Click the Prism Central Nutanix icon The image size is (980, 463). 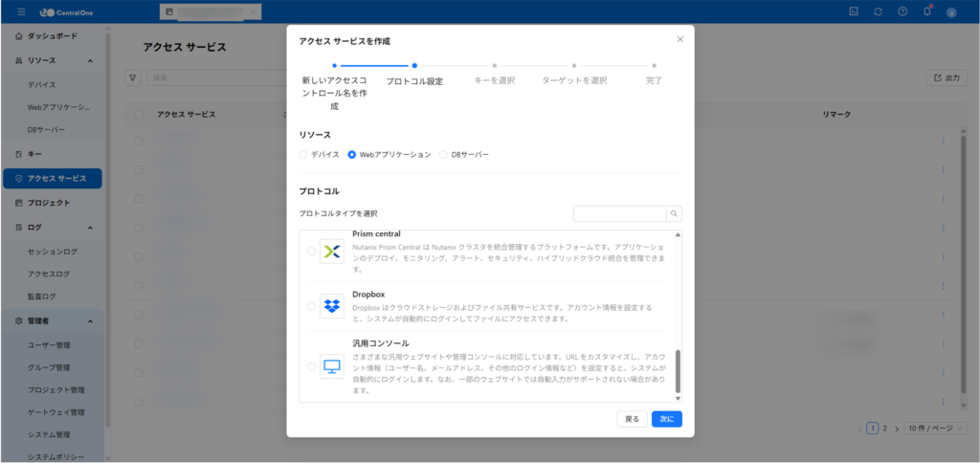click(332, 252)
